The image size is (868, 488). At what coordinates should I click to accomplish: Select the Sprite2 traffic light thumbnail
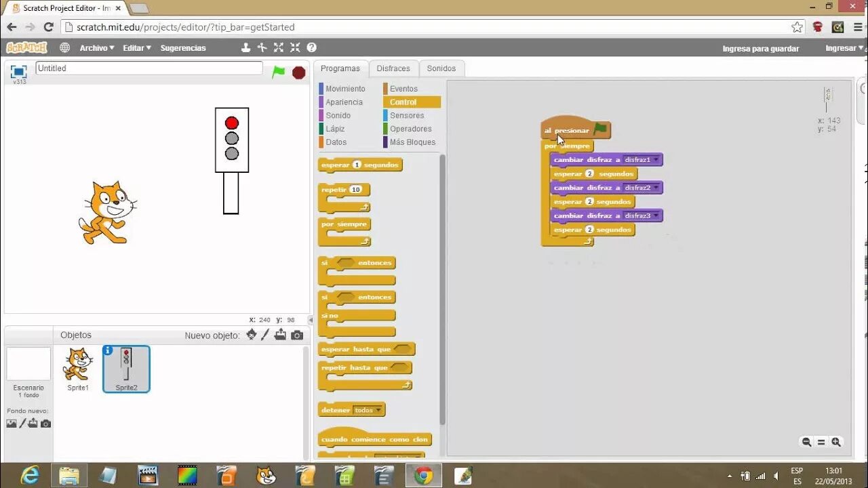[x=126, y=369]
